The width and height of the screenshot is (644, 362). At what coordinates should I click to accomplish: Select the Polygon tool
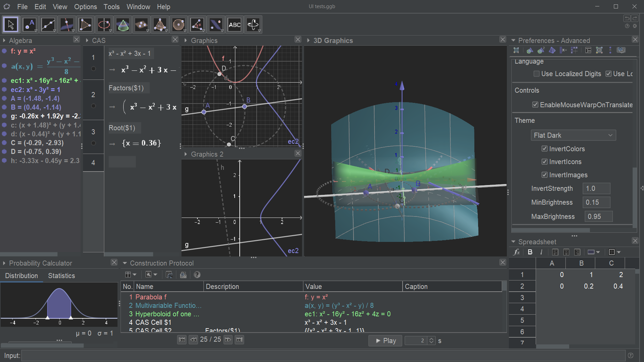coord(85,25)
